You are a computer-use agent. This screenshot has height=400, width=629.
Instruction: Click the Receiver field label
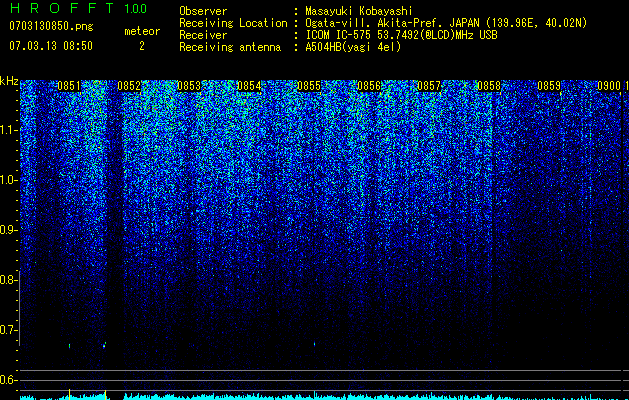[x=203, y=35]
